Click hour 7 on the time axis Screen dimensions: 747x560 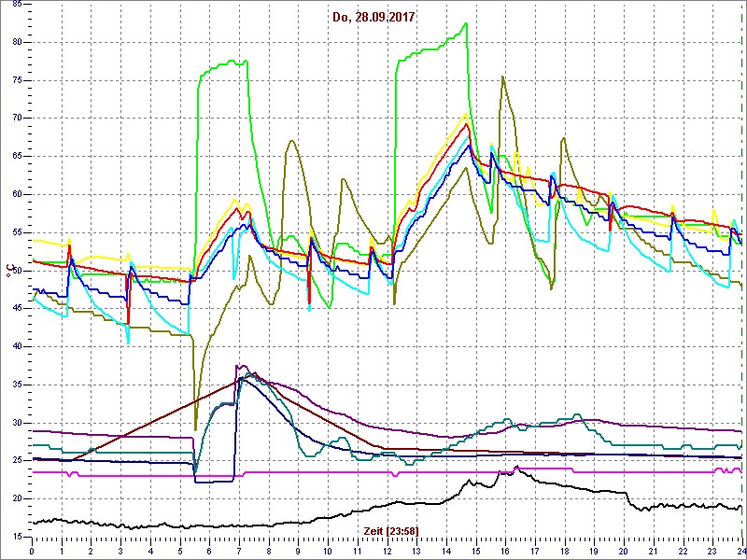click(239, 551)
